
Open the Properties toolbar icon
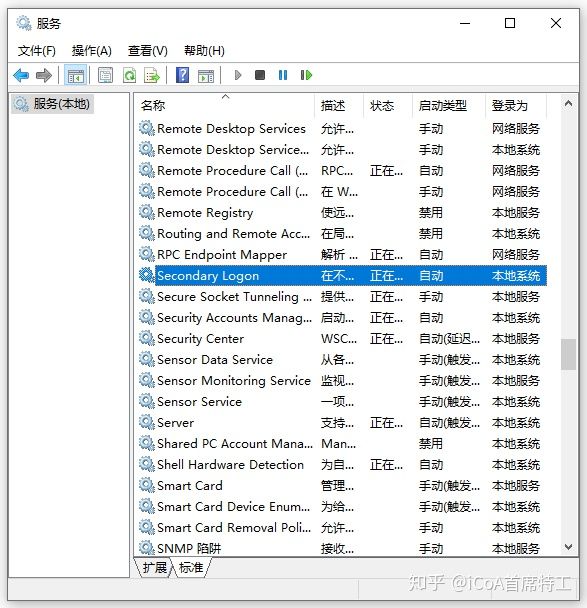pos(105,75)
